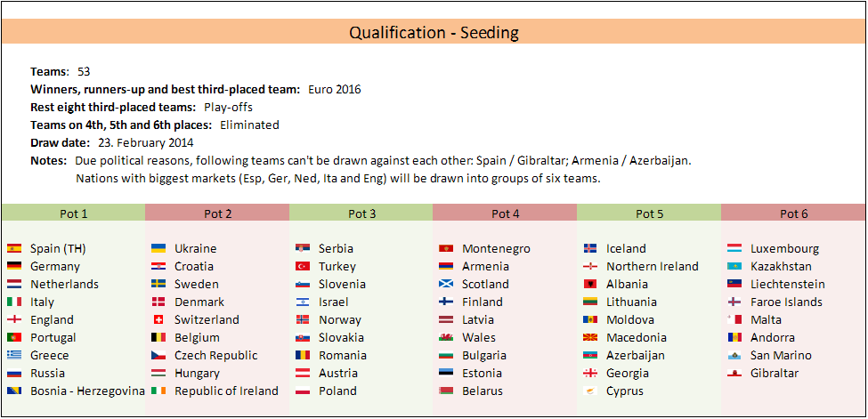Click the Scotland flag icon
This screenshot has width=868, height=419.
447,285
